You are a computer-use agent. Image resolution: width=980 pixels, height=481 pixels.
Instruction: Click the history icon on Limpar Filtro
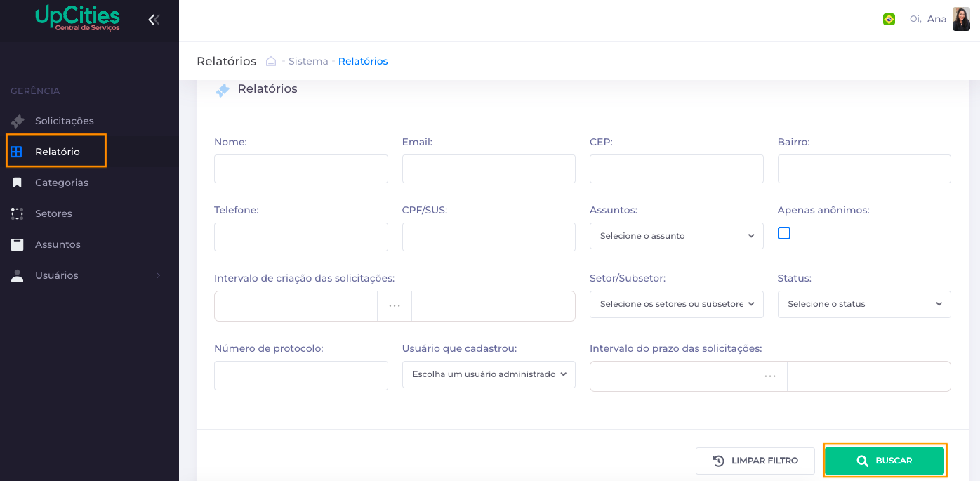tap(718, 461)
